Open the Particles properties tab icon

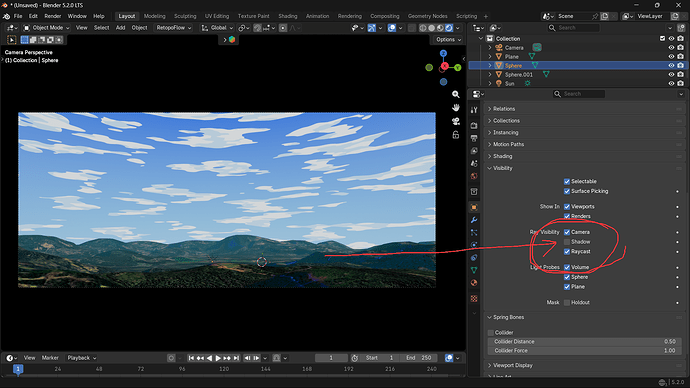click(474, 232)
